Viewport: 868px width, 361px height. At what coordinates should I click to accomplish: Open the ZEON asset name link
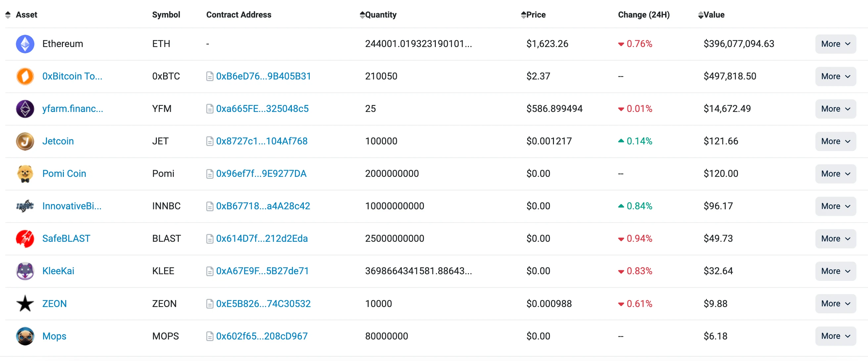54,303
